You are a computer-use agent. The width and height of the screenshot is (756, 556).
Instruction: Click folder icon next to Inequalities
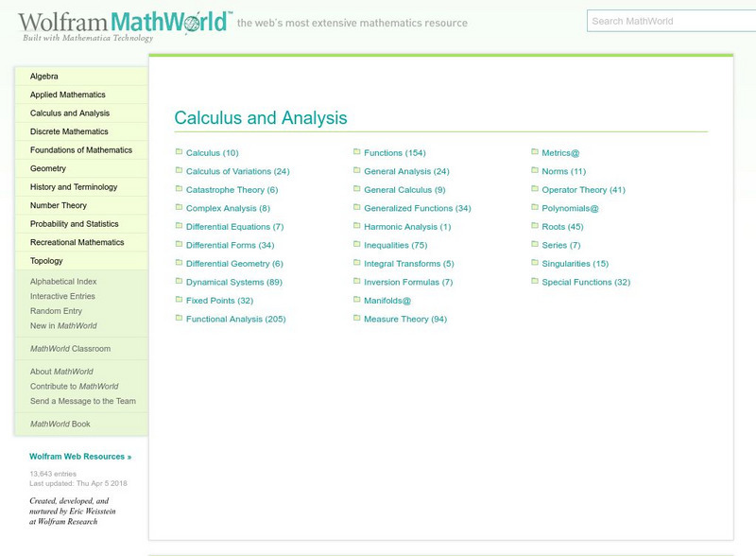pyautogui.click(x=356, y=245)
